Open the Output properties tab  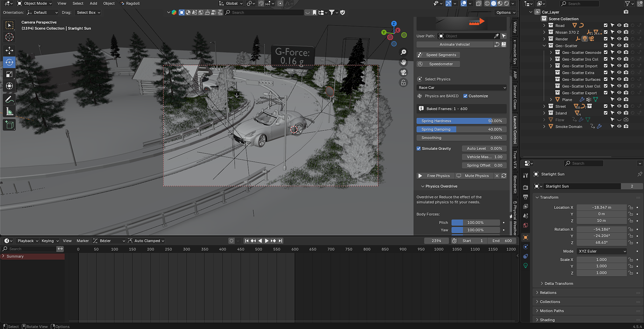click(525, 197)
